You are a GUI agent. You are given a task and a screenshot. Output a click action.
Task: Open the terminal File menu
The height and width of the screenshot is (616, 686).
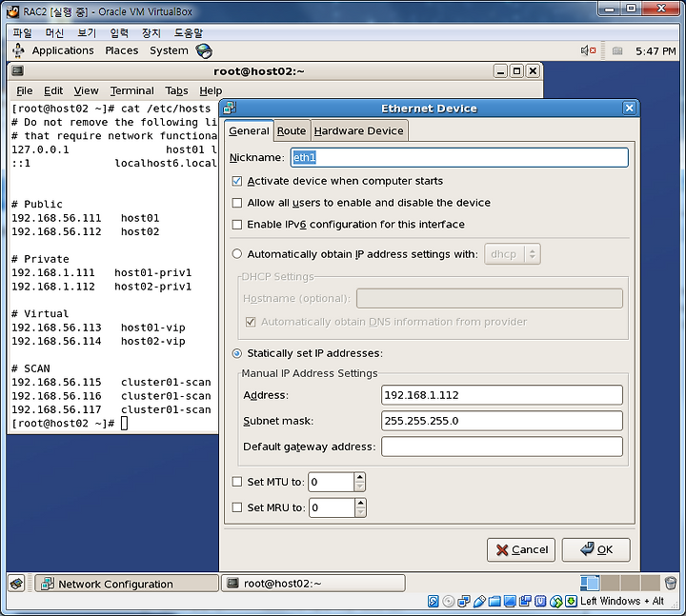(x=25, y=90)
